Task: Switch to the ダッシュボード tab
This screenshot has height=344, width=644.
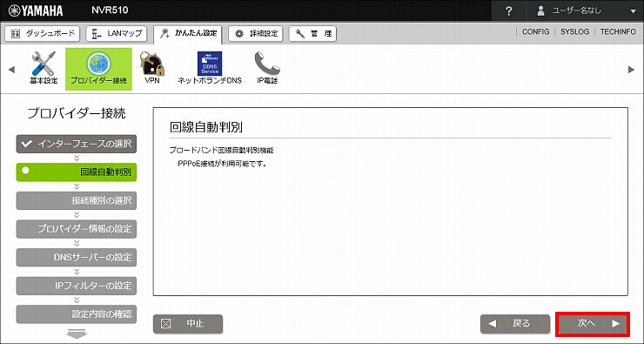Action: pyautogui.click(x=43, y=34)
